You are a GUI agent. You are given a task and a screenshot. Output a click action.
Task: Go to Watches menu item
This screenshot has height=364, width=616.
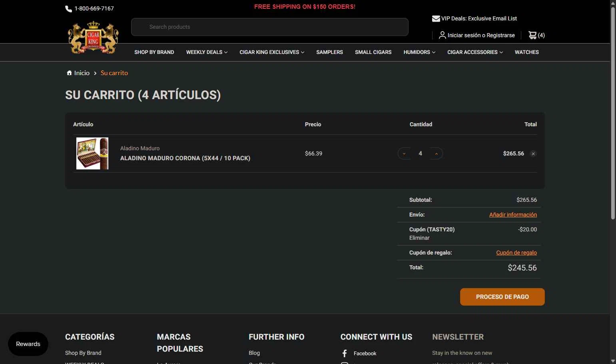526,52
